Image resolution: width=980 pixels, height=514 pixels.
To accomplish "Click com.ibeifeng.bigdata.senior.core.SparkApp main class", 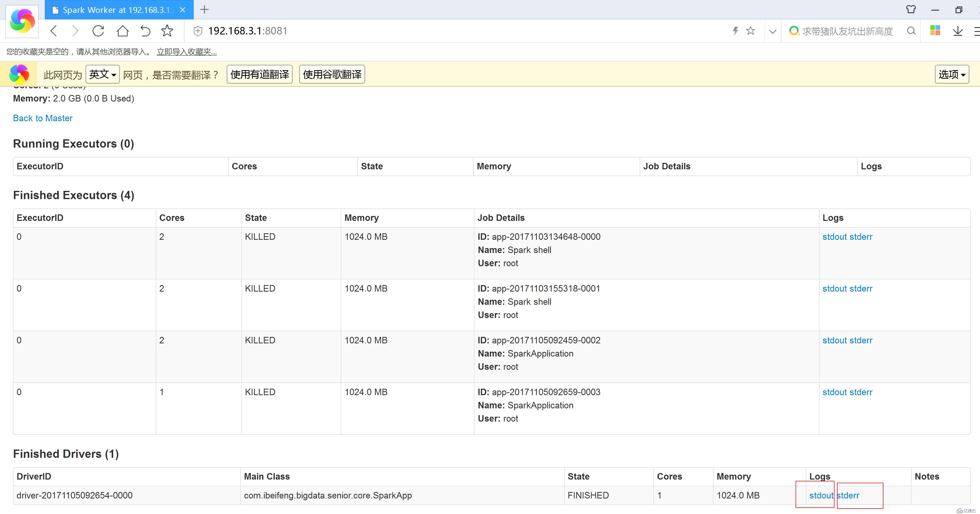I will pos(328,495).
